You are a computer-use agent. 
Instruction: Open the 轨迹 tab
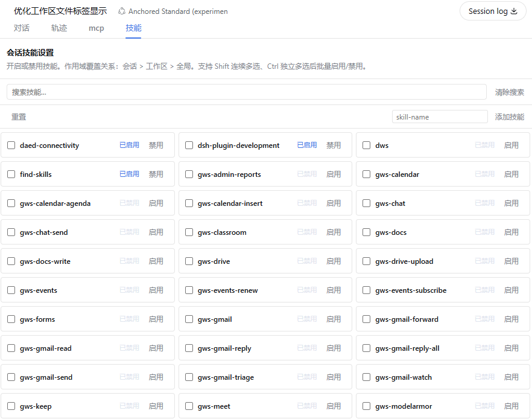coord(59,28)
